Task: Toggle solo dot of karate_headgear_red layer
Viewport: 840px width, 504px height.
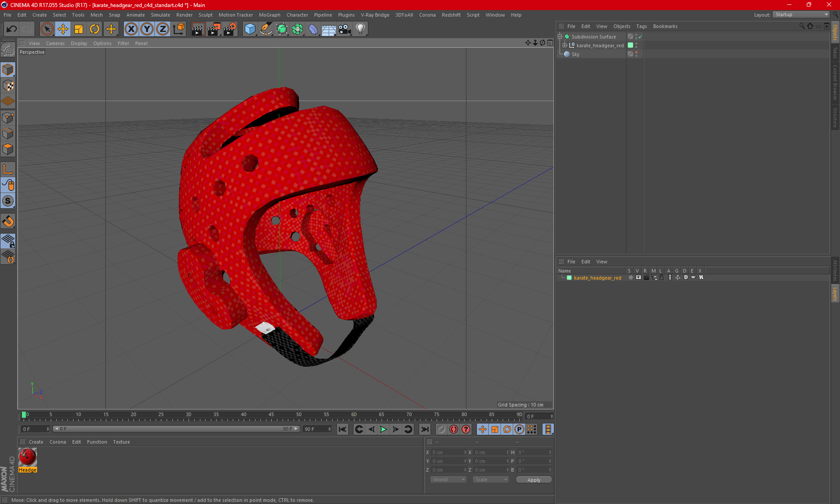Action: coord(630,277)
